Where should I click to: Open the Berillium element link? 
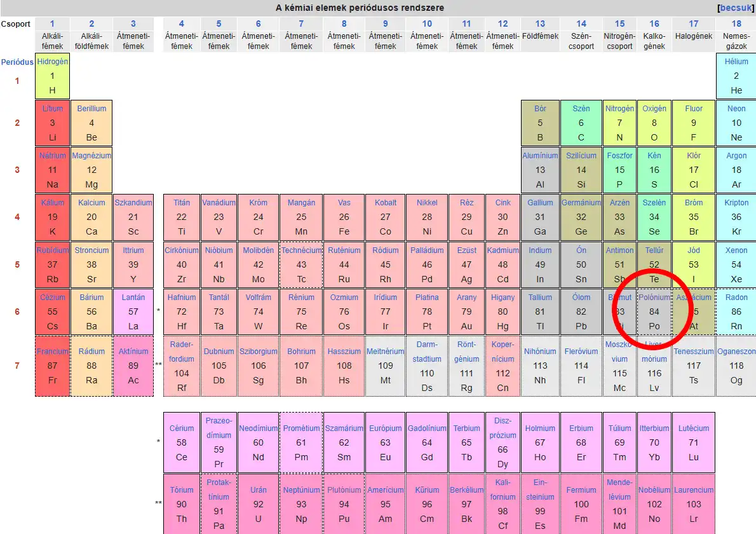(x=91, y=109)
